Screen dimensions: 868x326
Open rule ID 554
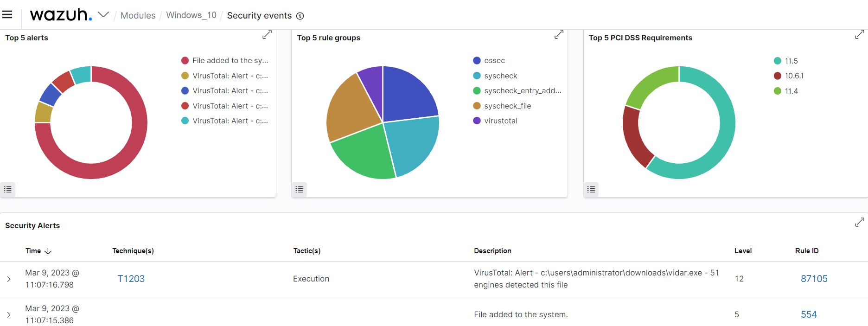coord(809,314)
